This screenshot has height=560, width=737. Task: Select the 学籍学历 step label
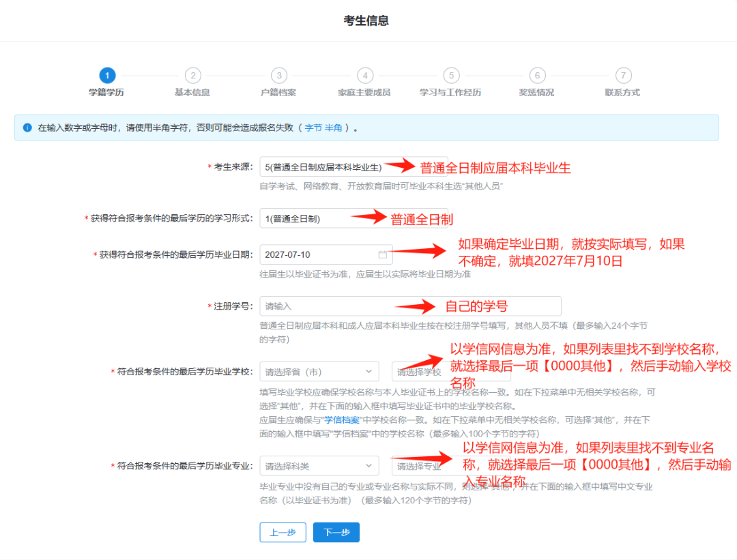106,93
